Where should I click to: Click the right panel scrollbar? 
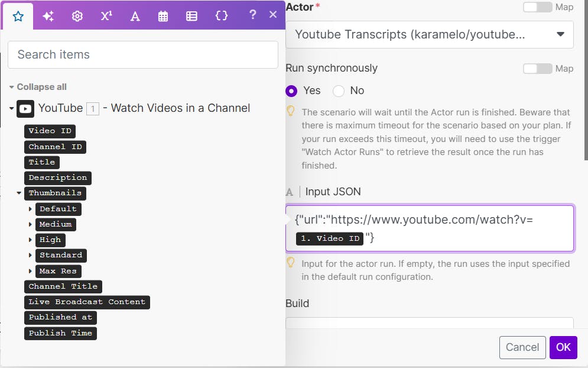pyautogui.click(x=586, y=80)
